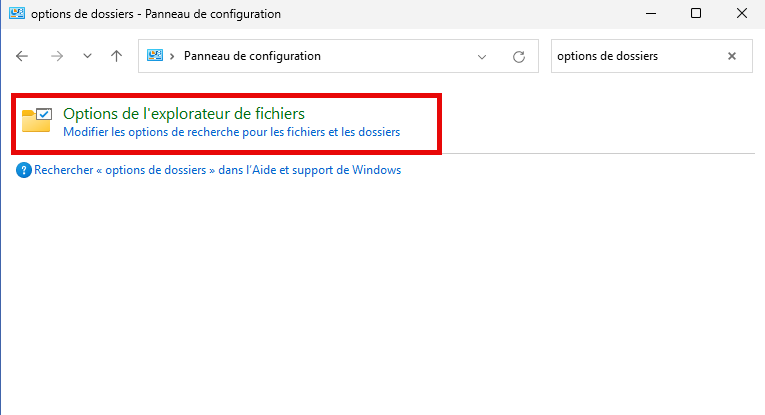The image size is (765, 415).
Task: Click the File Explorer Options folder icon
Action: (x=37, y=120)
